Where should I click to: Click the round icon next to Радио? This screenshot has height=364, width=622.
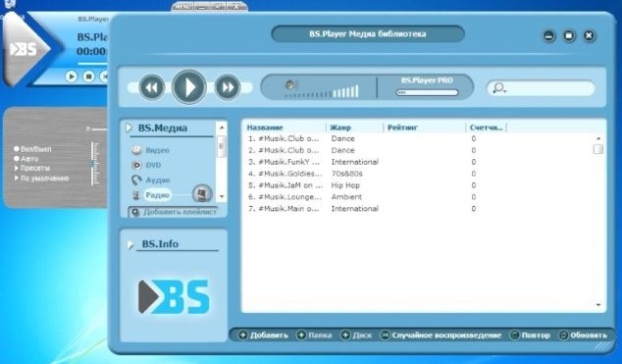tap(202, 194)
